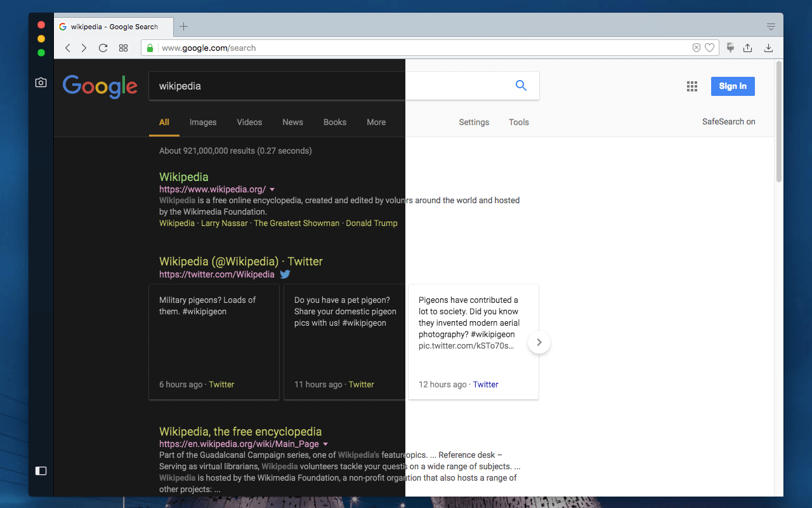Click the https://en.wikipedia.org/wiki/Main_Page URL text
812x508 pixels.
(x=239, y=444)
